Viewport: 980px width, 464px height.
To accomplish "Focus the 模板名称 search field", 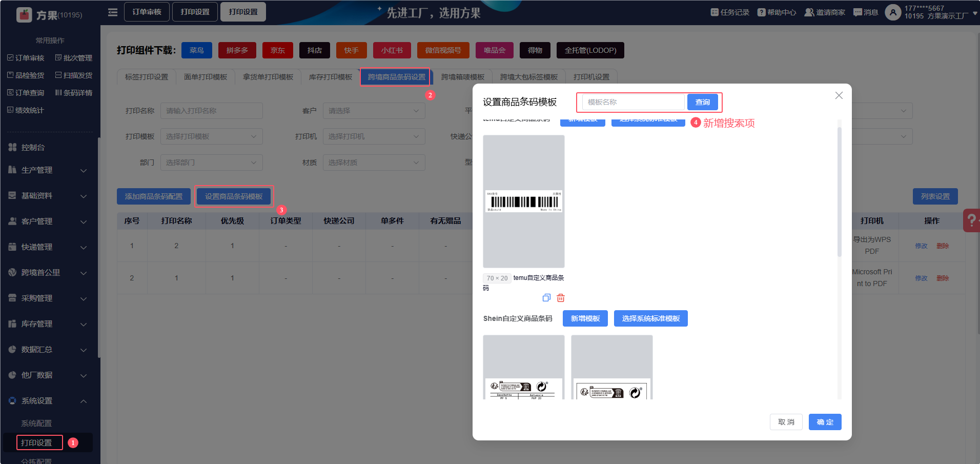I will coord(634,102).
